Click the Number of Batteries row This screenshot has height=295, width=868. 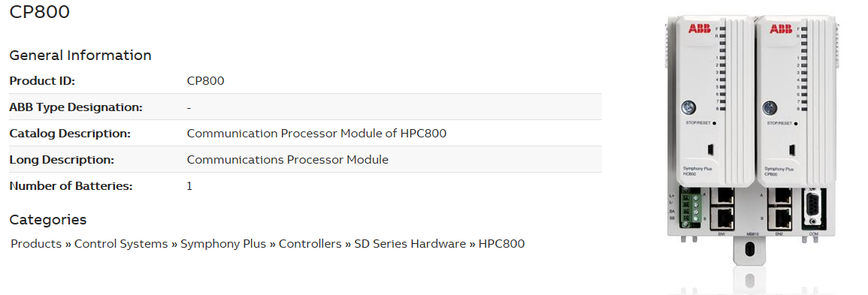(x=306, y=186)
